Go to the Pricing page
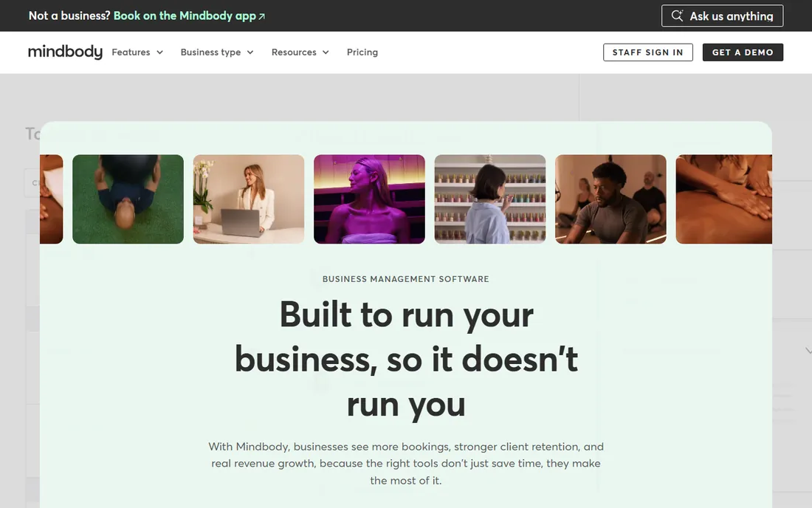This screenshot has height=508, width=812. click(x=362, y=52)
